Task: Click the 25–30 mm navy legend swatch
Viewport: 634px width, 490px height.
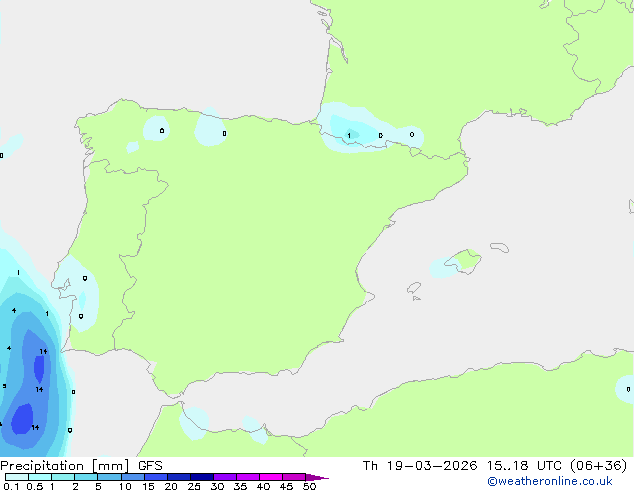Action: point(202,477)
